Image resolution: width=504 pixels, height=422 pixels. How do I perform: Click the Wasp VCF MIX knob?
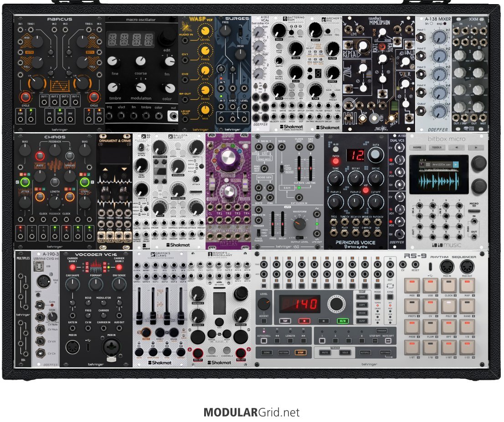pos(205,110)
